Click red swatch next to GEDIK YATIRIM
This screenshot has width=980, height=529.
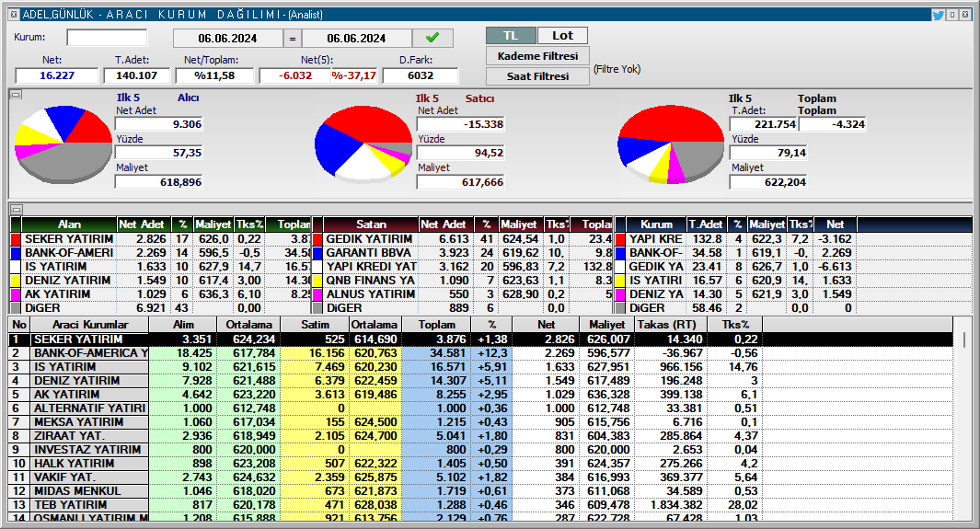click(317, 239)
